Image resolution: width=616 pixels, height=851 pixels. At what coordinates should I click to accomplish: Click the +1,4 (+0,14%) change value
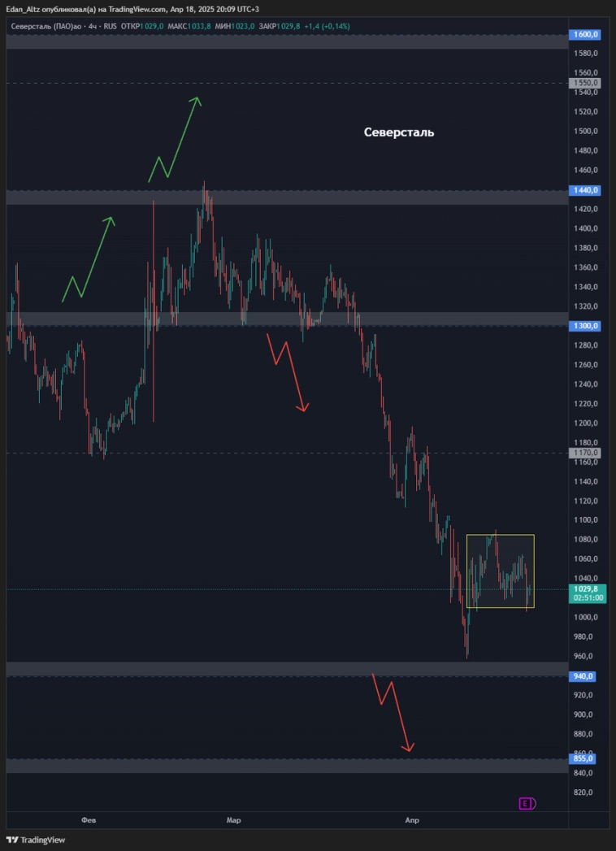[328, 26]
